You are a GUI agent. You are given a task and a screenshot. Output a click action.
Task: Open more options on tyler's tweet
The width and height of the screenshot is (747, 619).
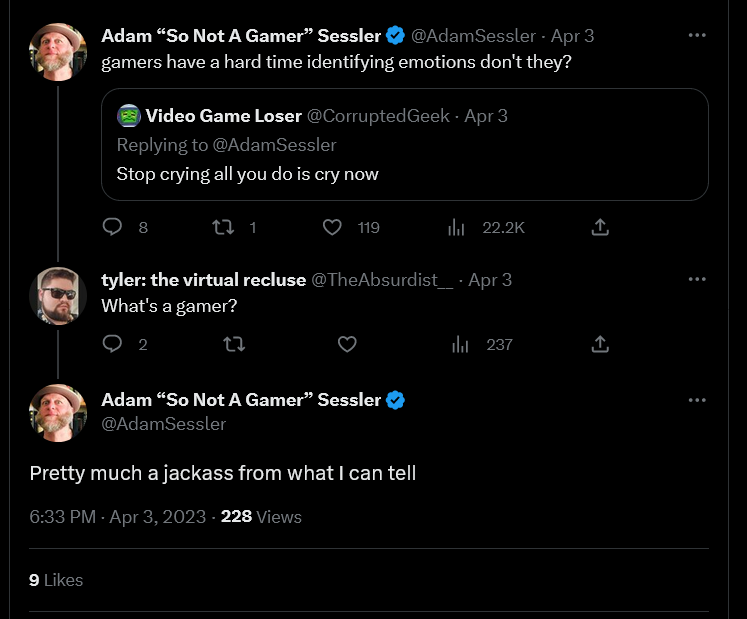[697, 279]
